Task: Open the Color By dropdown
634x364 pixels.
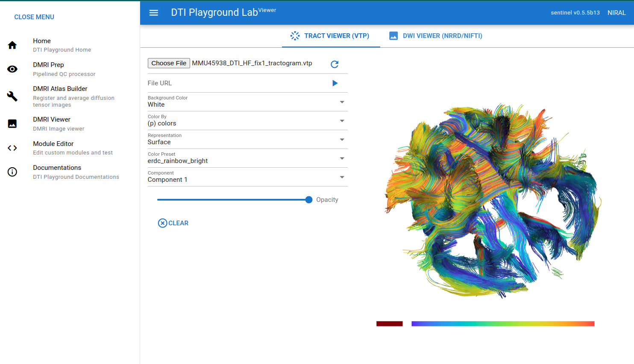Action: point(248,121)
